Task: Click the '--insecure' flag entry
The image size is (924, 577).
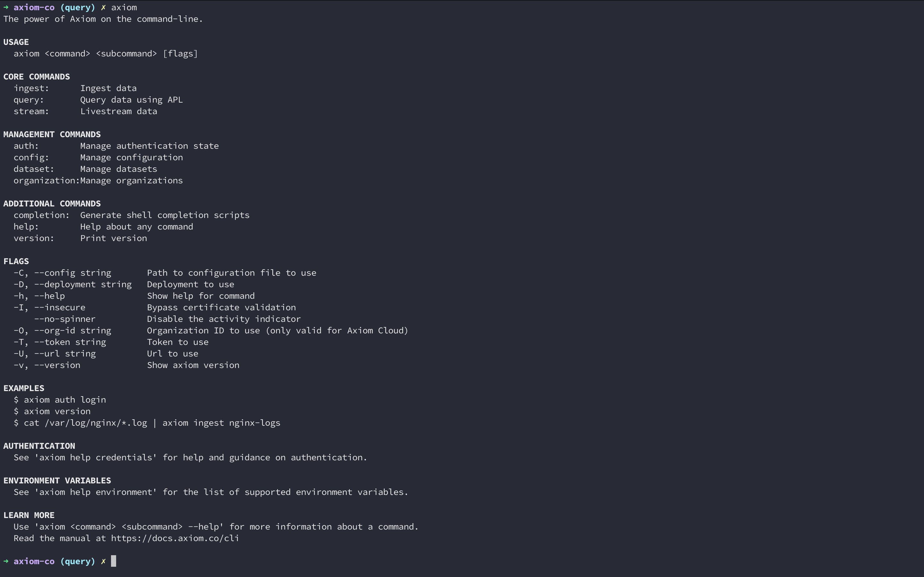Action: point(60,308)
